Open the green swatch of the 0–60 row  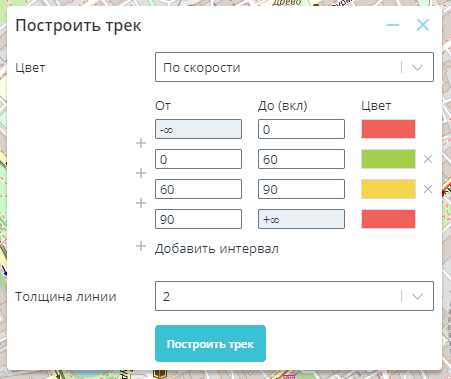[388, 159]
